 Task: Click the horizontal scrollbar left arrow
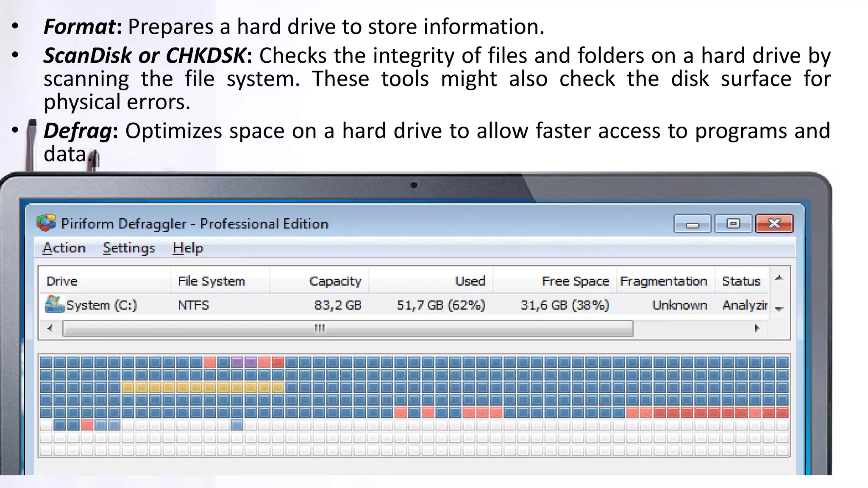tap(50, 328)
